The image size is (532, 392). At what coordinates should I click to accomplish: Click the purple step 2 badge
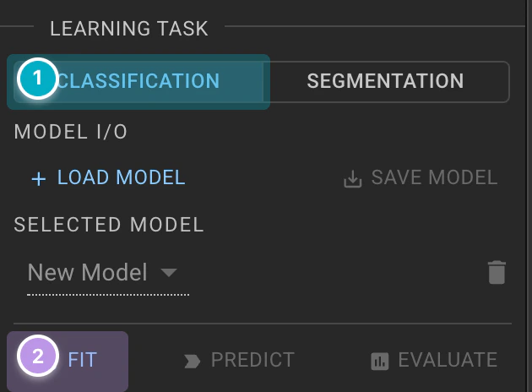point(38,356)
